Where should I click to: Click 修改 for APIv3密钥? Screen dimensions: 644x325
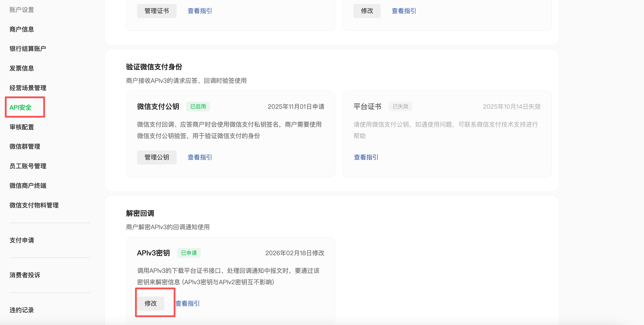[x=150, y=303]
